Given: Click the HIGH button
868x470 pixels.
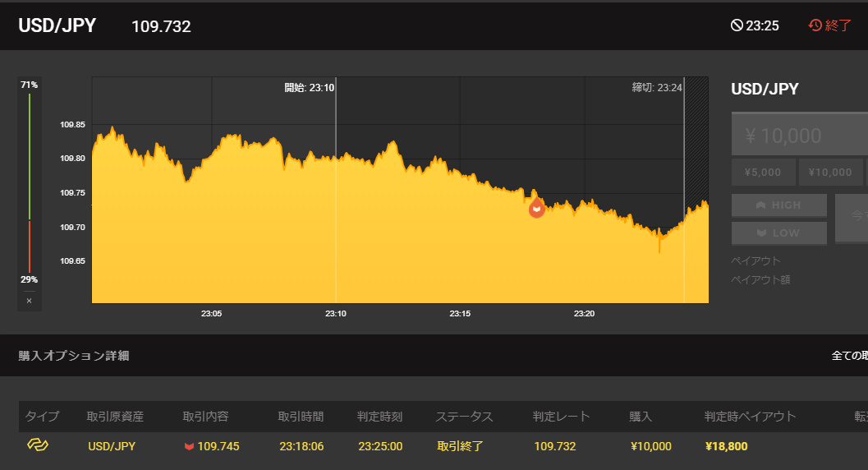Looking at the screenshot, I should (778, 205).
